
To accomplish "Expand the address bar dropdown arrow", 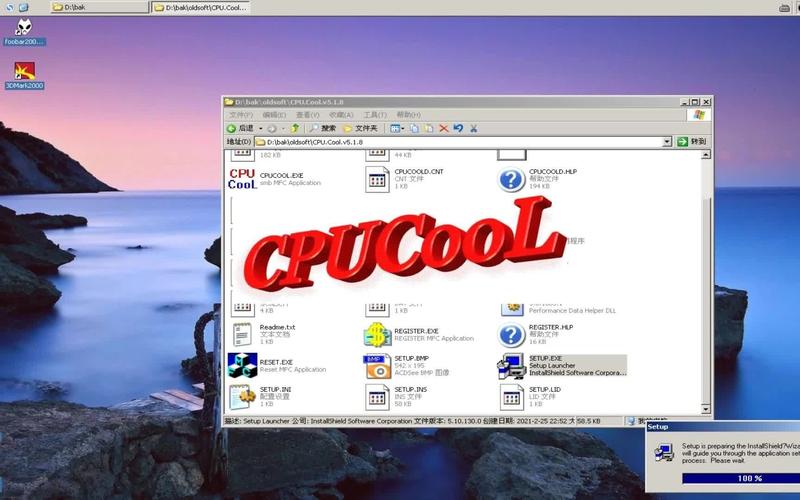I will click(x=667, y=142).
